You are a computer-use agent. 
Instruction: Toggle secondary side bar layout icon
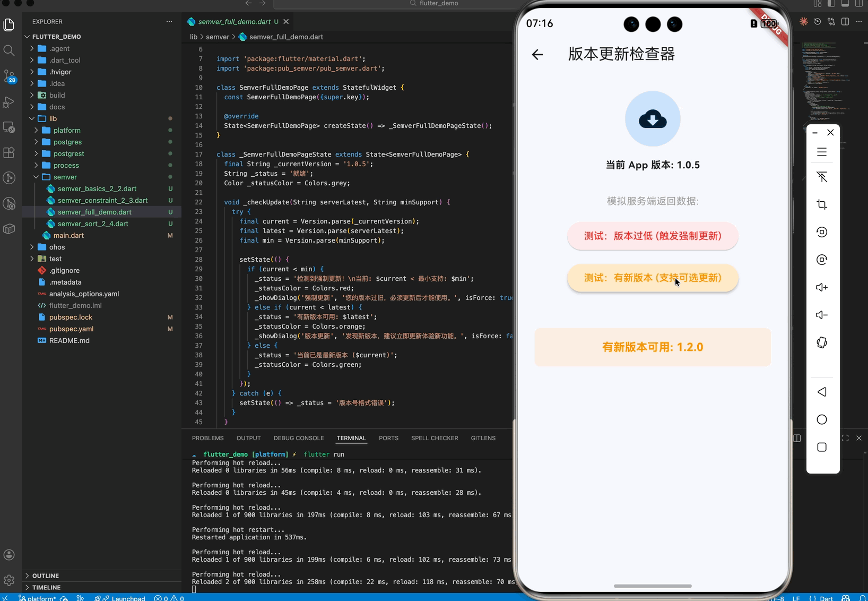coord(859,3)
